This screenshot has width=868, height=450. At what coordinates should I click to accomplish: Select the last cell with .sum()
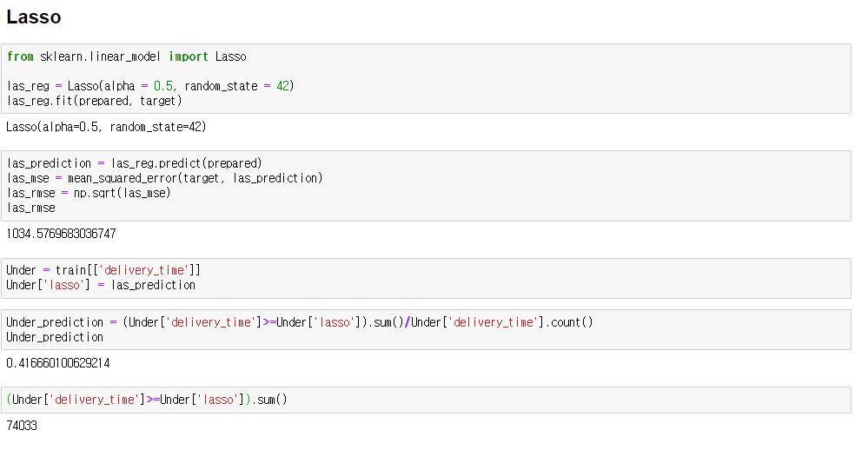(x=426, y=400)
